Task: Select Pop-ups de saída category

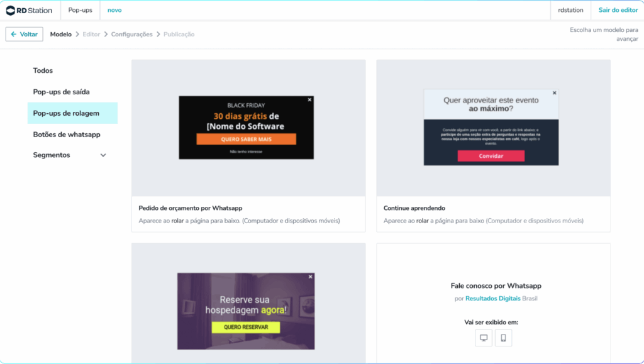Action: point(61,92)
